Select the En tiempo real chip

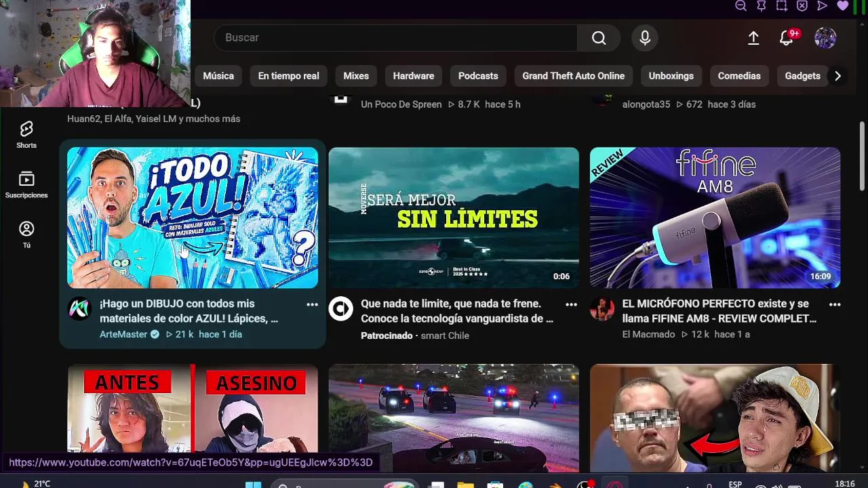[288, 76]
